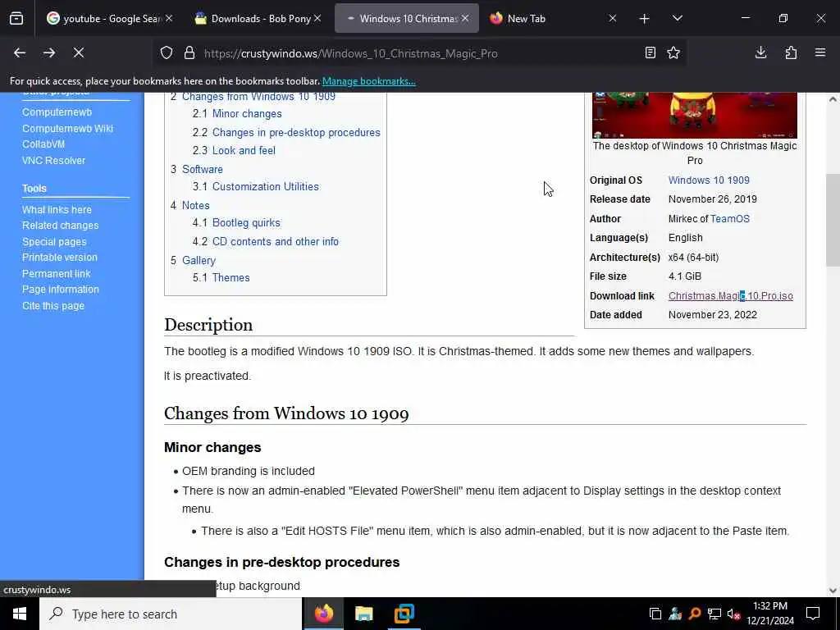The width and height of the screenshot is (840, 630).
Task: Go back using the back arrow
Action: click(20, 52)
